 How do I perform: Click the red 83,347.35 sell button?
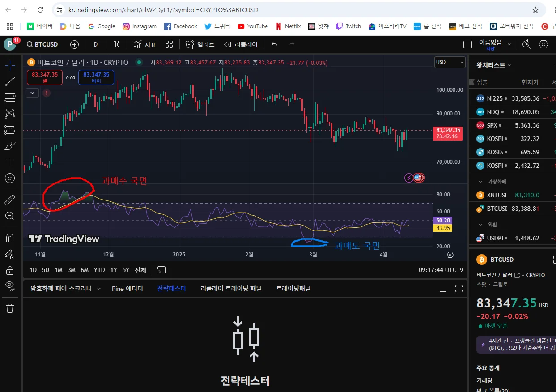point(45,77)
